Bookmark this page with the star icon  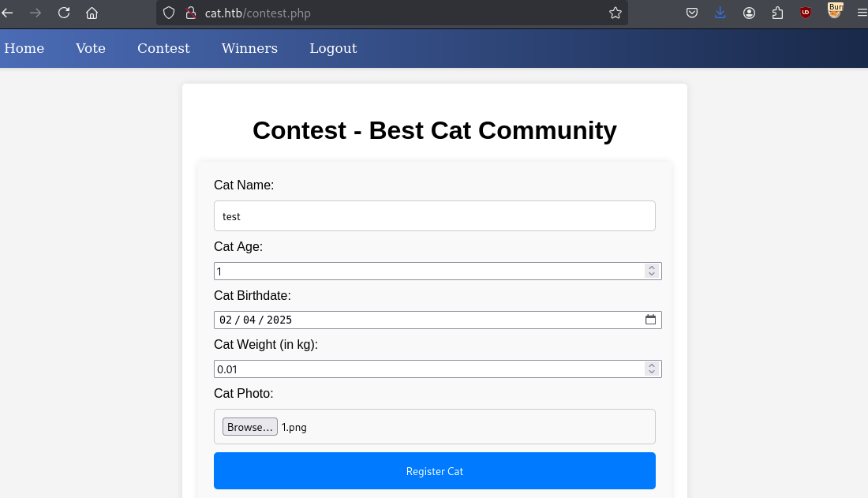click(x=615, y=13)
